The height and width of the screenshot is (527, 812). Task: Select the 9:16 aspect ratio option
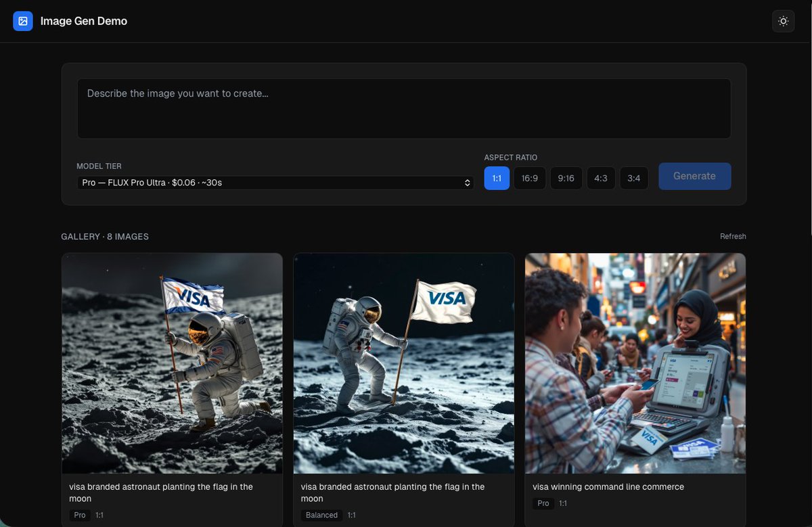pyautogui.click(x=566, y=178)
